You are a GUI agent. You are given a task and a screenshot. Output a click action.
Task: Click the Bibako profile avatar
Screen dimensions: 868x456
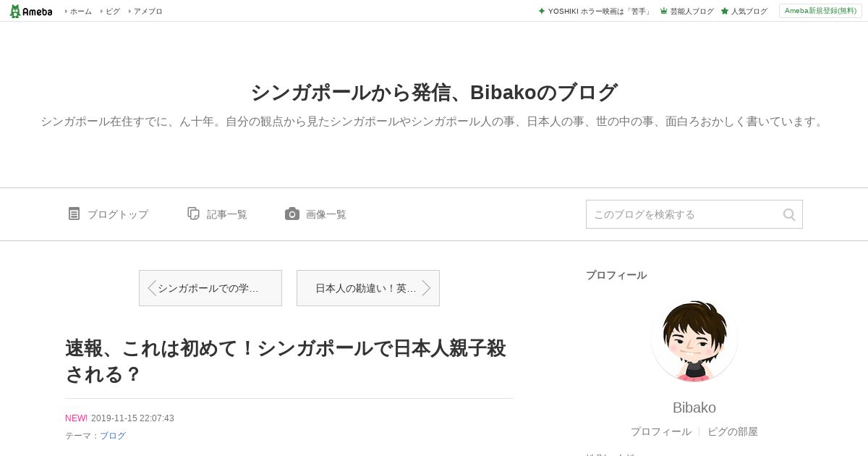click(694, 339)
